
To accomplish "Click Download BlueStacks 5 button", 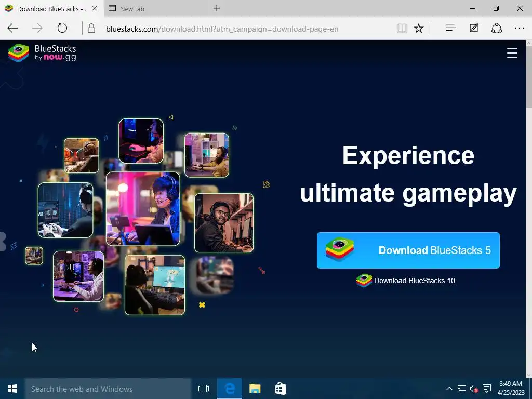I will point(408,250).
